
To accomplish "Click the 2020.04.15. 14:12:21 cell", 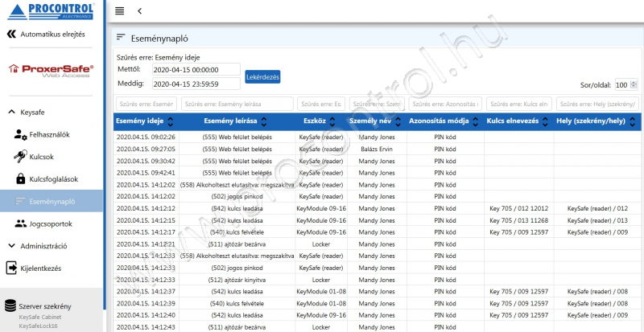I will (x=146, y=244).
